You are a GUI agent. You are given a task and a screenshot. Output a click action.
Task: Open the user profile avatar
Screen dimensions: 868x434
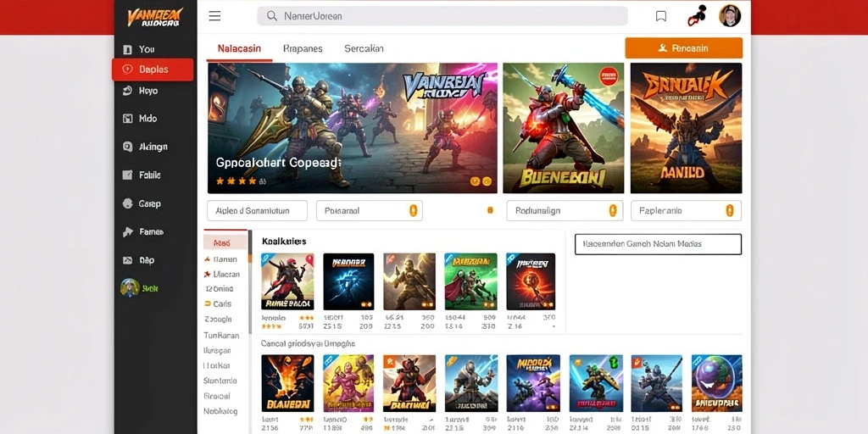[730, 16]
